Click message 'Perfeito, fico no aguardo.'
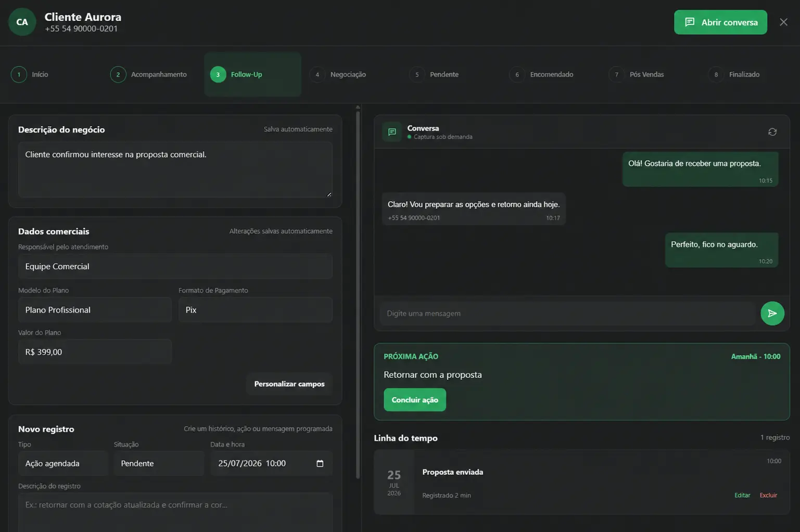Image resolution: width=800 pixels, height=532 pixels. (x=721, y=250)
